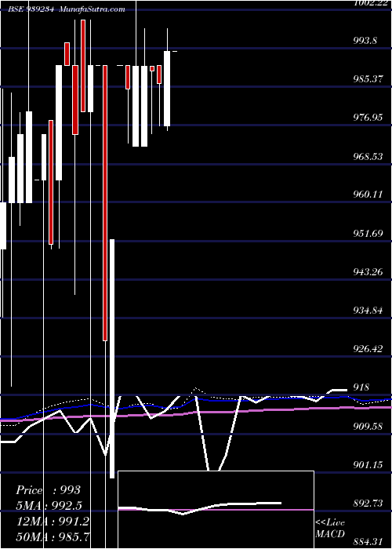This screenshot has height=549, width=392.
Task: Click the 943.26 price axis label
Action: pyautogui.click(x=368, y=271)
